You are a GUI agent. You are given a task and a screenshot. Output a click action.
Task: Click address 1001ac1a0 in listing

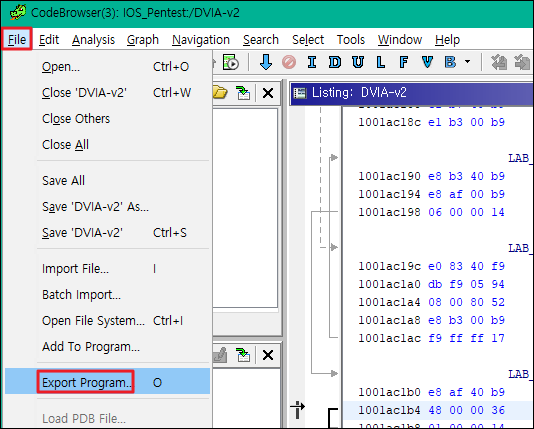(389, 284)
